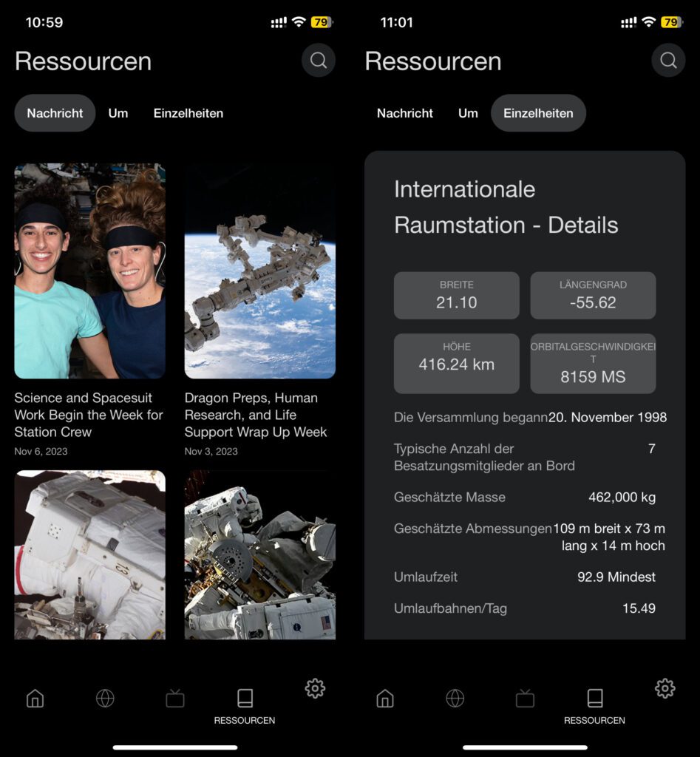The image size is (700, 757).
Task: Tap the globe icon in the left screen's bottom bar
Action: 105,698
